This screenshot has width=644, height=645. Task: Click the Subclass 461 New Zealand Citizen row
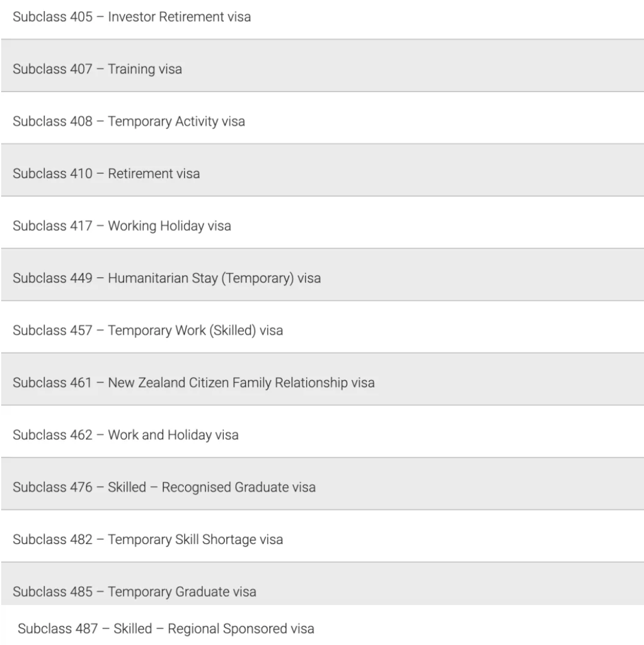[193, 383]
